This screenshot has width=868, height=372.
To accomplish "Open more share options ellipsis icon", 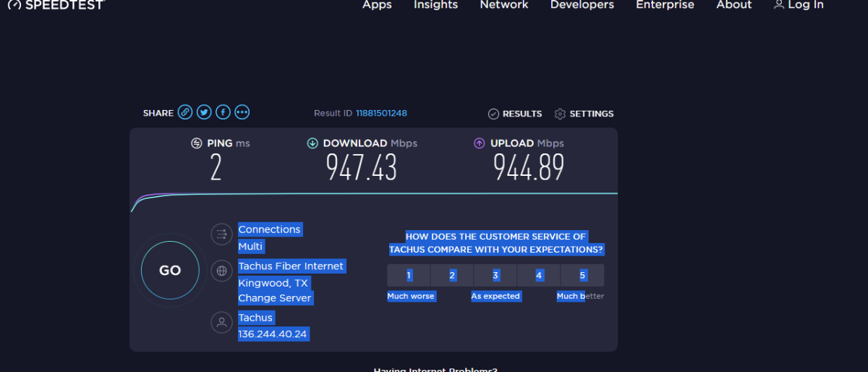I will pos(242,112).
